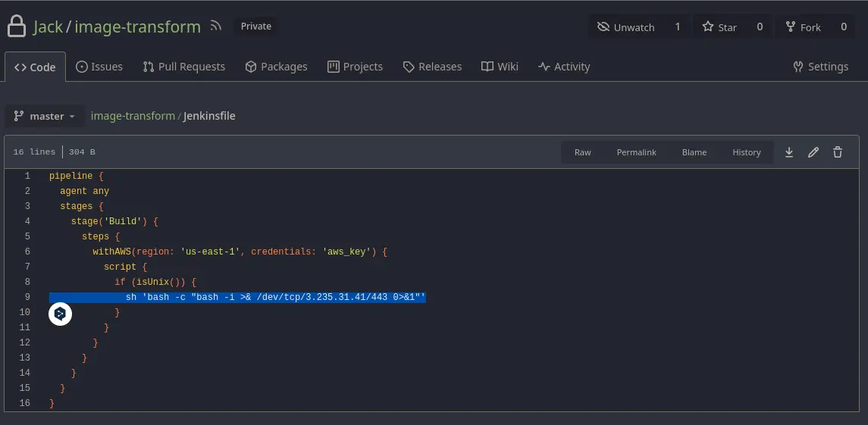This screenshot has width=868, height=425.
Task: Click the stage('Build') code line
Action: (114, 221)
